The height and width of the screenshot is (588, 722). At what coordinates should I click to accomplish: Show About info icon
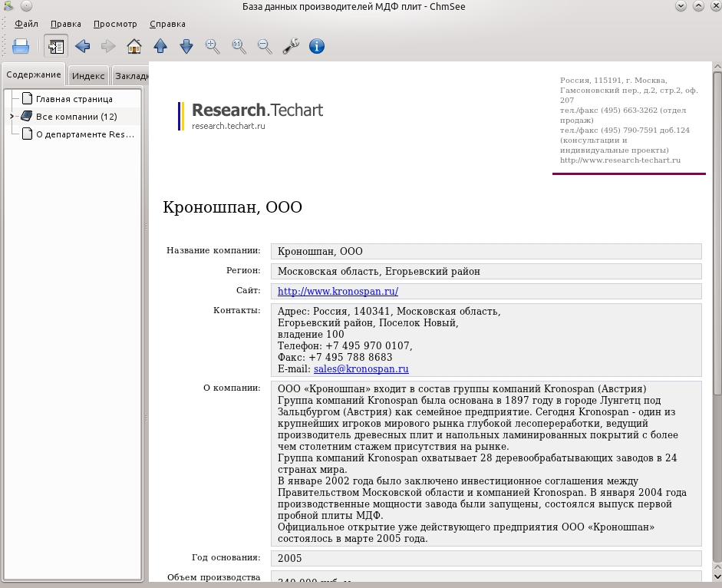(x=317, y=46)
